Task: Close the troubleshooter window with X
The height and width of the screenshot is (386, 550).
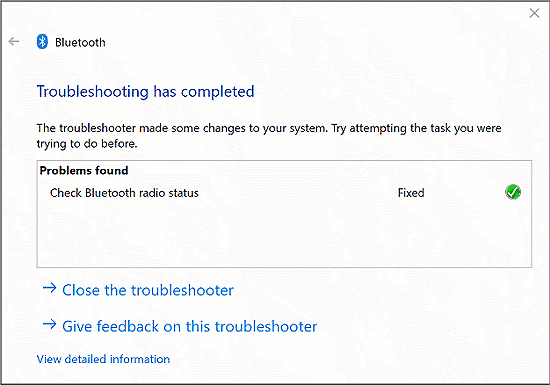Action: tap(534, 13)
